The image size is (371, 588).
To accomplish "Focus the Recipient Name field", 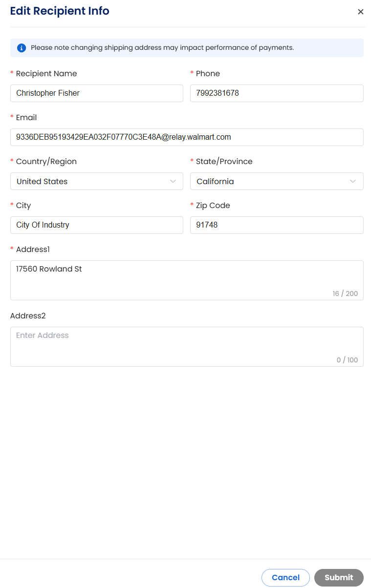I will (x=97, y=93).
